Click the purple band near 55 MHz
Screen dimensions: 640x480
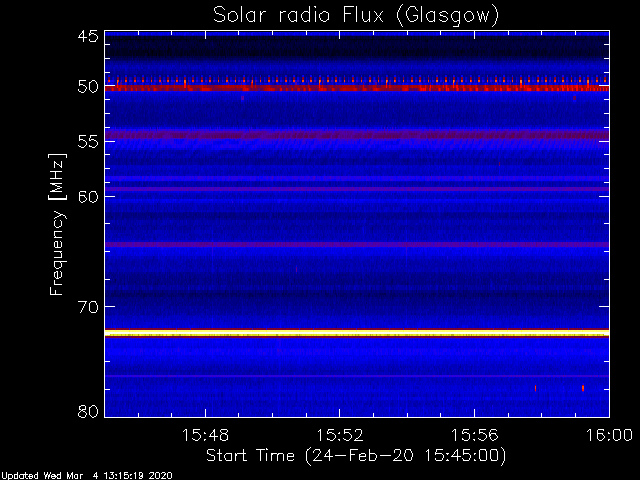(x=357, y=135)
